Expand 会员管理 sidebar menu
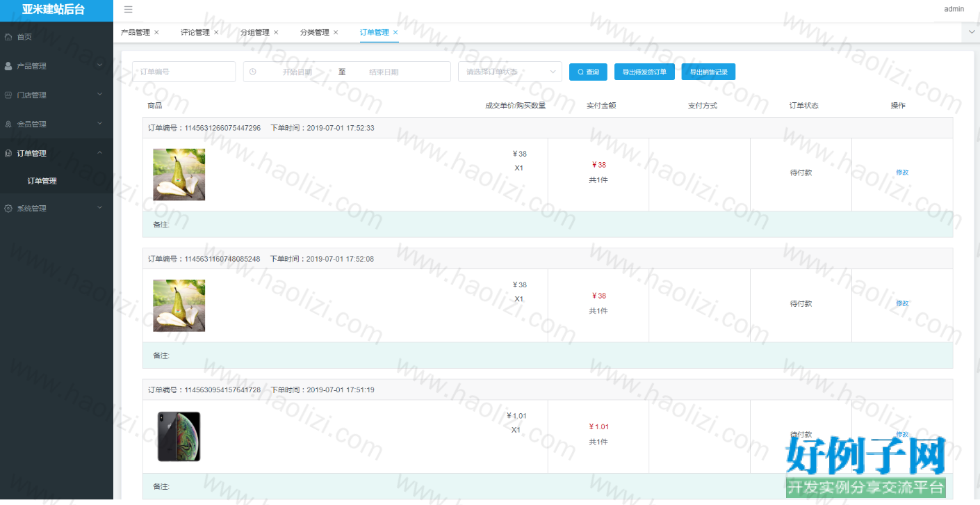980x505 pixels. (x=56, y=125)
